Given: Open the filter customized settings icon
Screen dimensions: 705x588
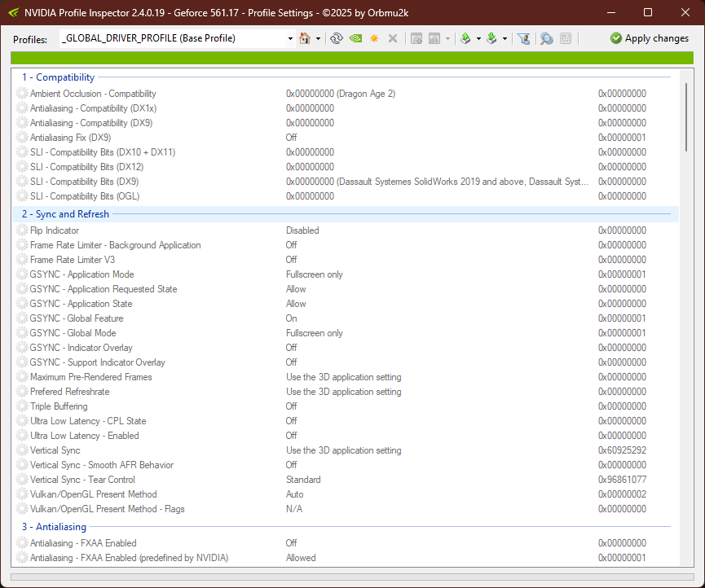Looking at the screenshot, I should click(524, 38).
